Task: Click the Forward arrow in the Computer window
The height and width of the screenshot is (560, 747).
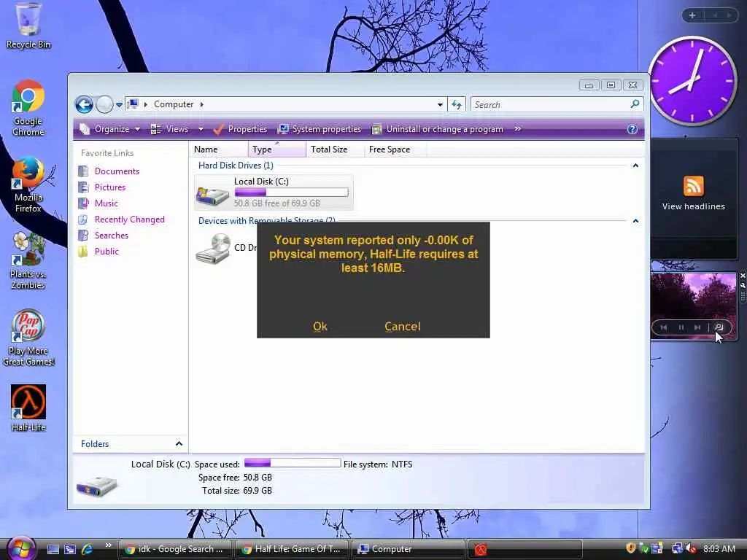Action: click(x=104, y=104)
